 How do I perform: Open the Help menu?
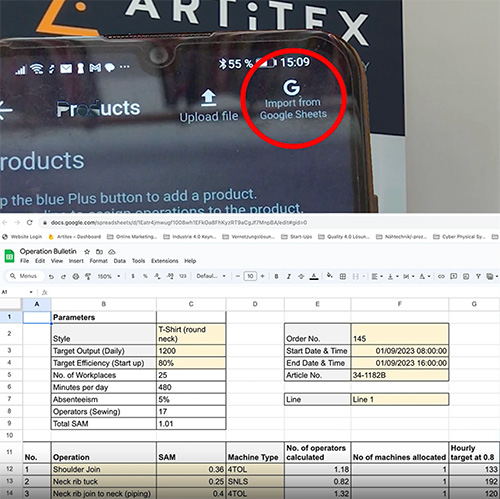pyautogui.click(x=190, y=261)
